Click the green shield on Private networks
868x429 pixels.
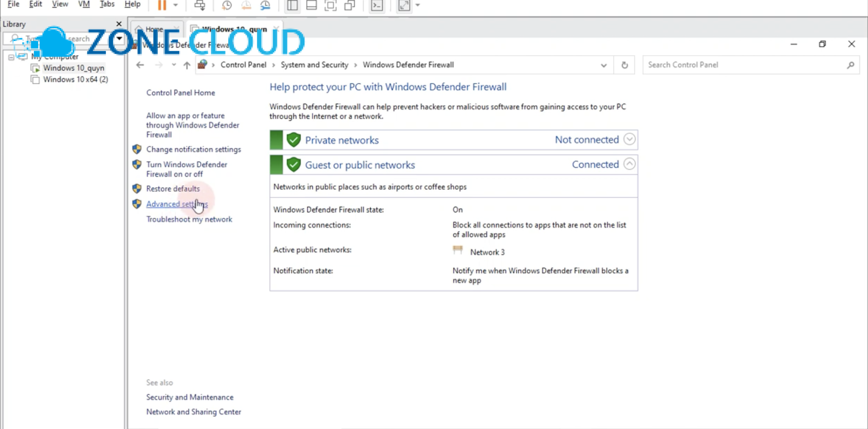point(294,140)
